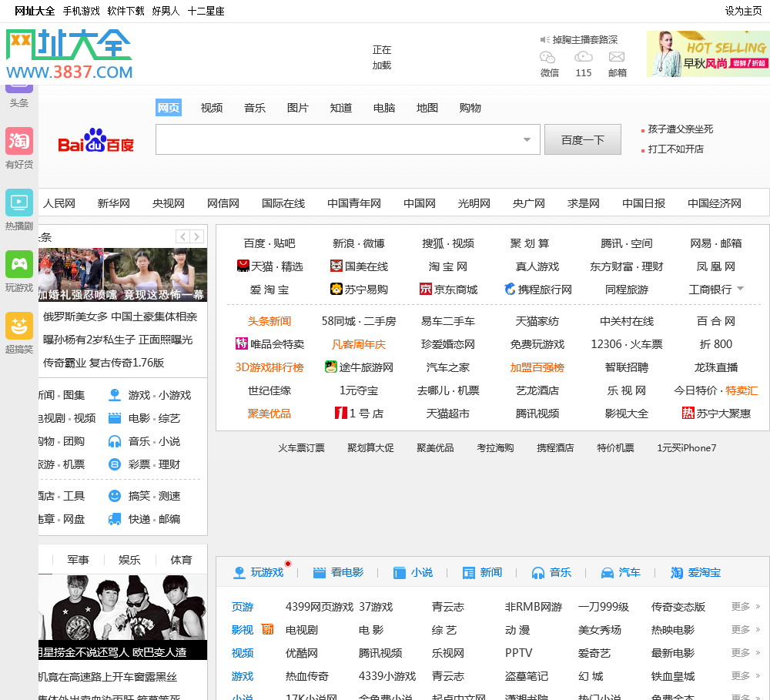Click the 百度一下 search button
The image size is (770, 700).
tap(583, 140)
